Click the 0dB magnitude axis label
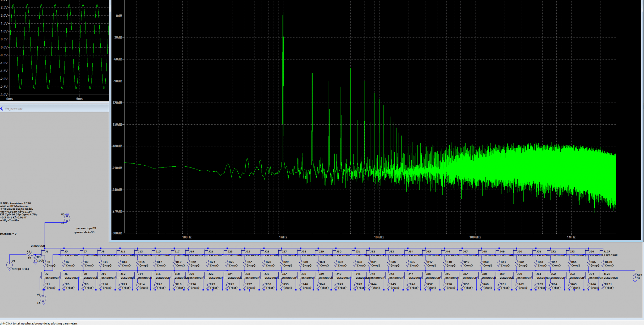Image resolution: width=644 pixels, height=325 pixels. coord(119,16)
